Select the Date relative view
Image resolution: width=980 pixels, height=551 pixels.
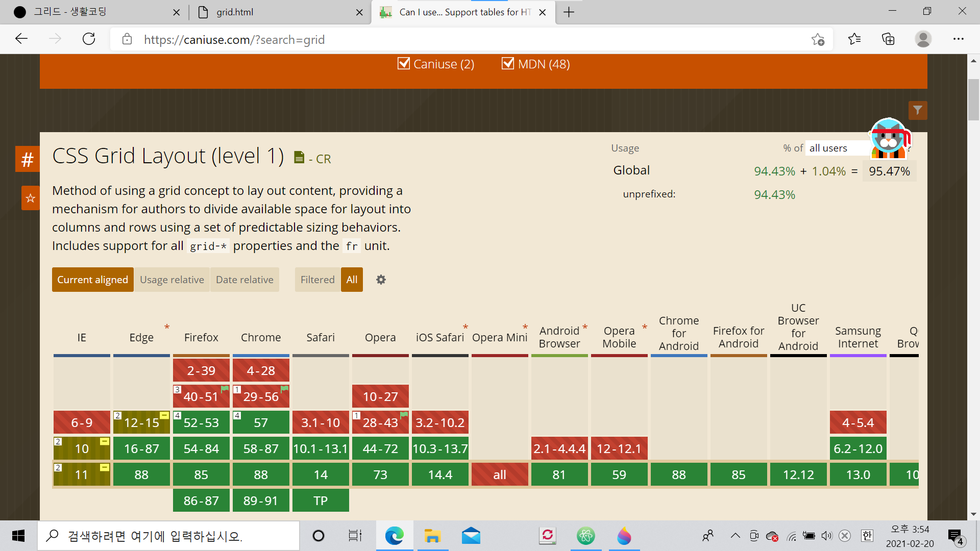tap(244, 280)
